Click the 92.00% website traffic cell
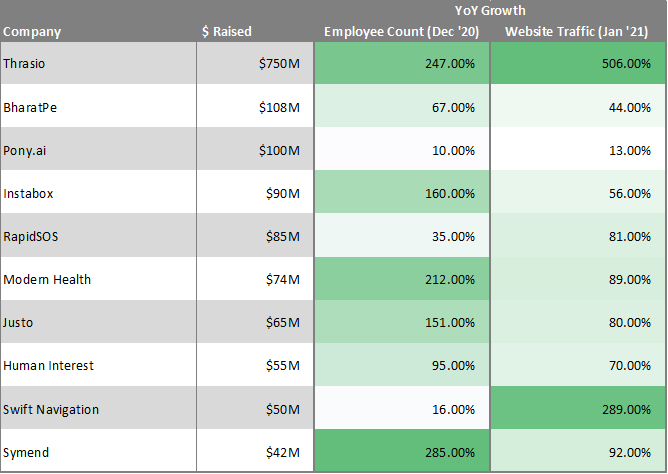The width and height of the screenshot is (668, 474). (x=578, y=451)
